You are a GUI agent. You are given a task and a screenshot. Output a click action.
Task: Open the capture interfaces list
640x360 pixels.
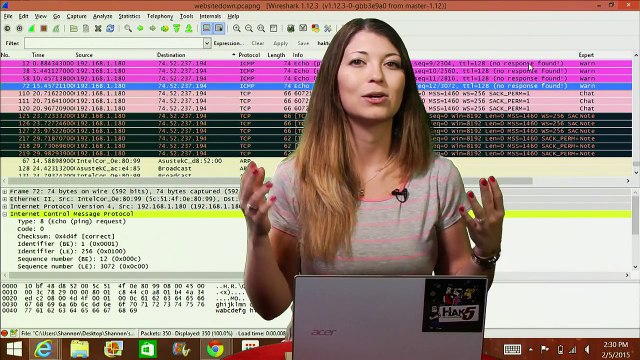click(x=7, y=28)
